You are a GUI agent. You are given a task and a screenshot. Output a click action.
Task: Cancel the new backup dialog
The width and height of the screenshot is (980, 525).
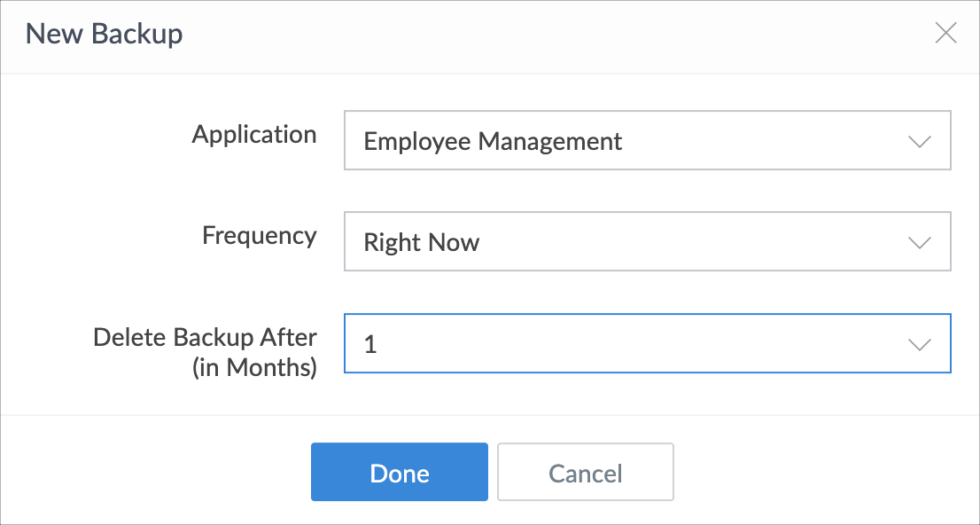pyautogui.click(x=586, y=473)
